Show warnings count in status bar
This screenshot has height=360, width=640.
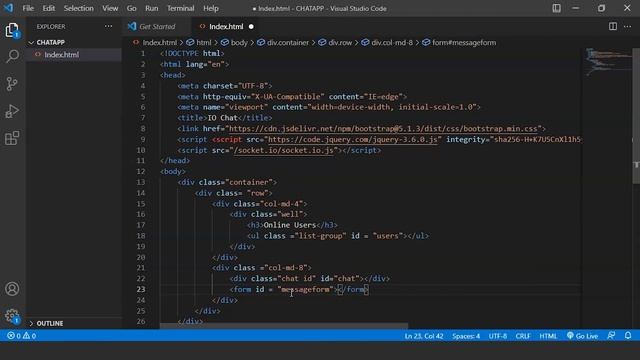pos(29,336)
